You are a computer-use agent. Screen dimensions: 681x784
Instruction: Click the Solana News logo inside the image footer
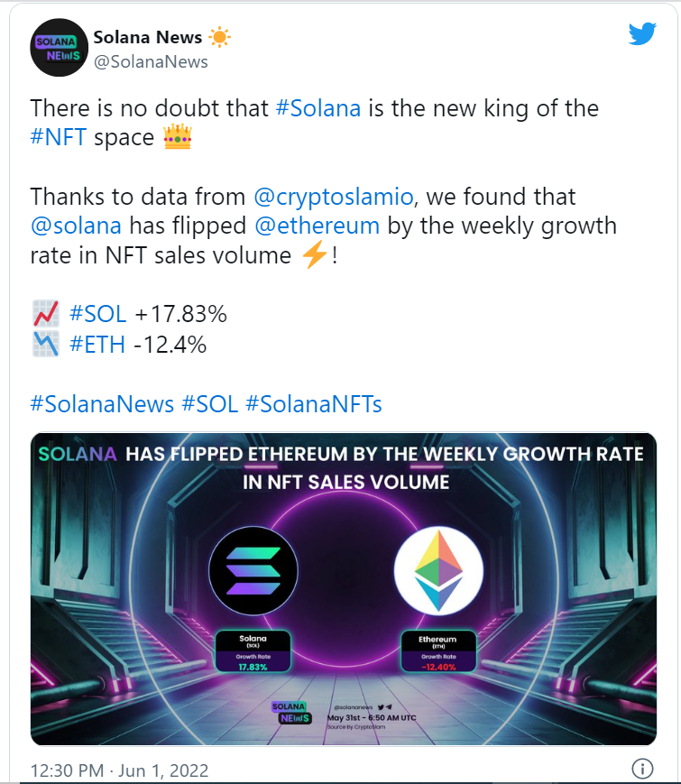tap(290, 711)
